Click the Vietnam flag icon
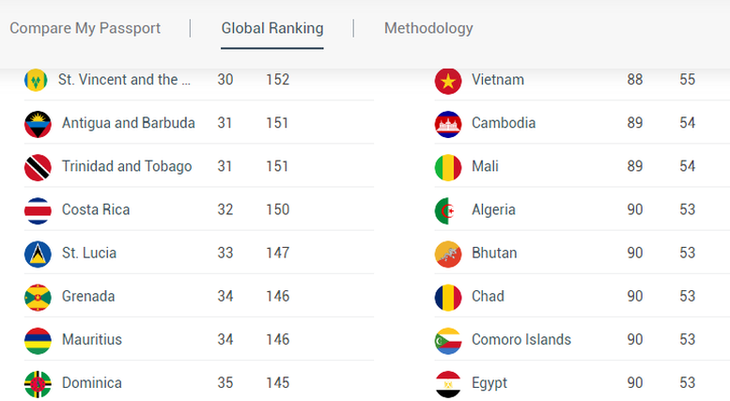 (448, 81)
